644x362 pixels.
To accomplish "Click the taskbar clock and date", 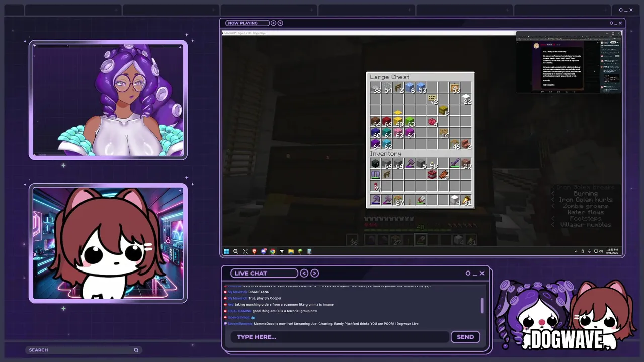I will click(x=612, y=251).
